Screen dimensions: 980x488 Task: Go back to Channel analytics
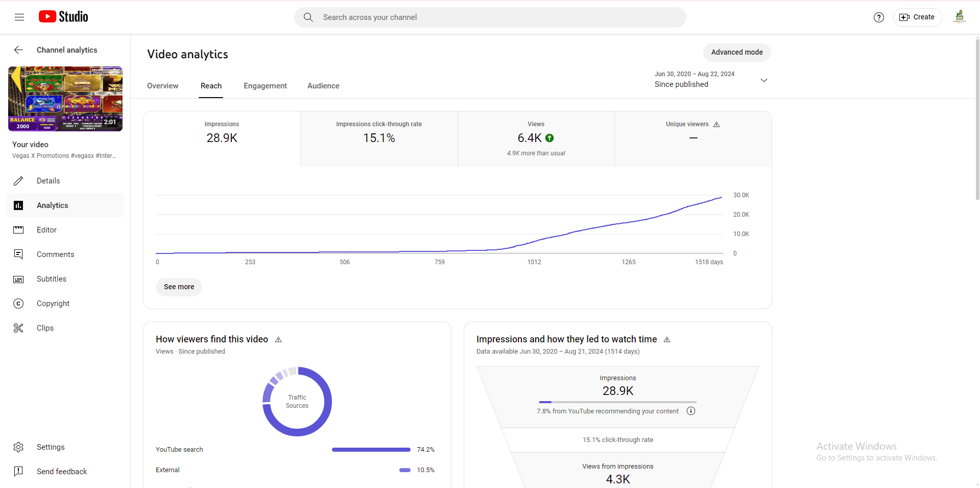19,50
